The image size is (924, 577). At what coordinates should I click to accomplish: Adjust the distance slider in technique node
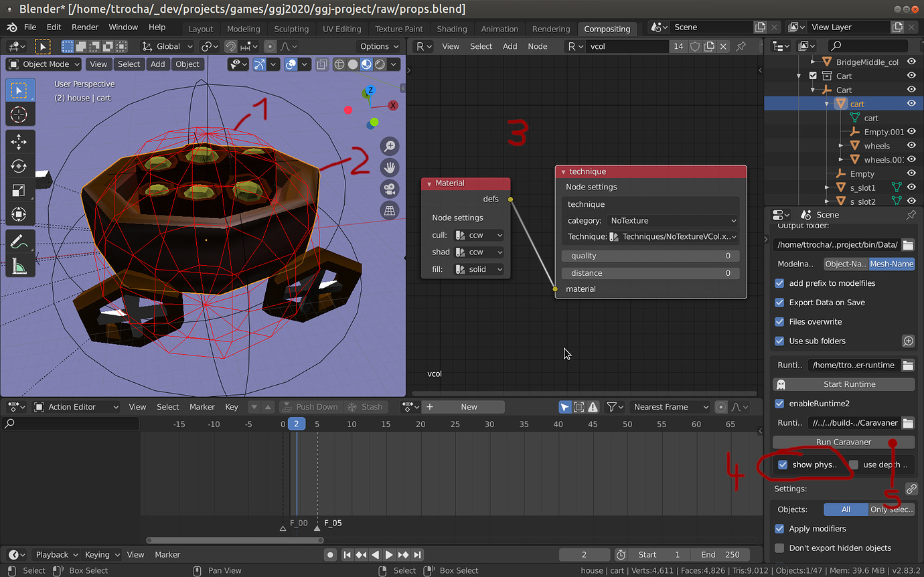[x=651, y=273]
